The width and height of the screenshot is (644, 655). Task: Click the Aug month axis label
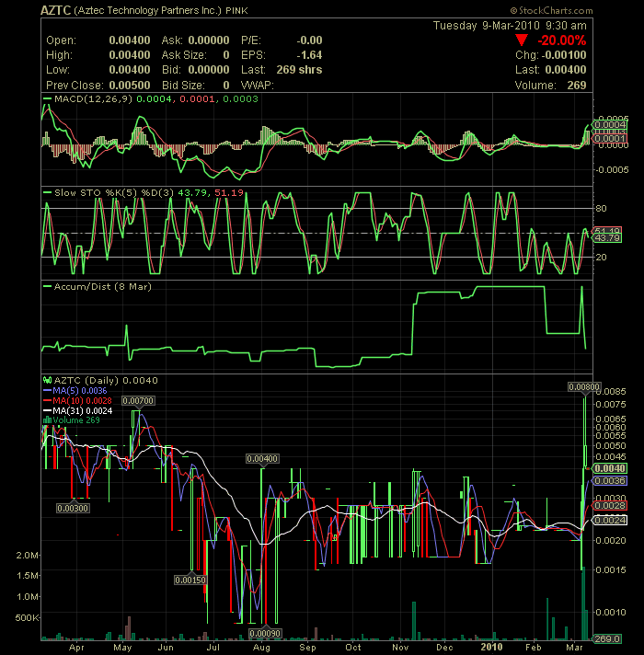pyautogui.click(x=261, y=648)
